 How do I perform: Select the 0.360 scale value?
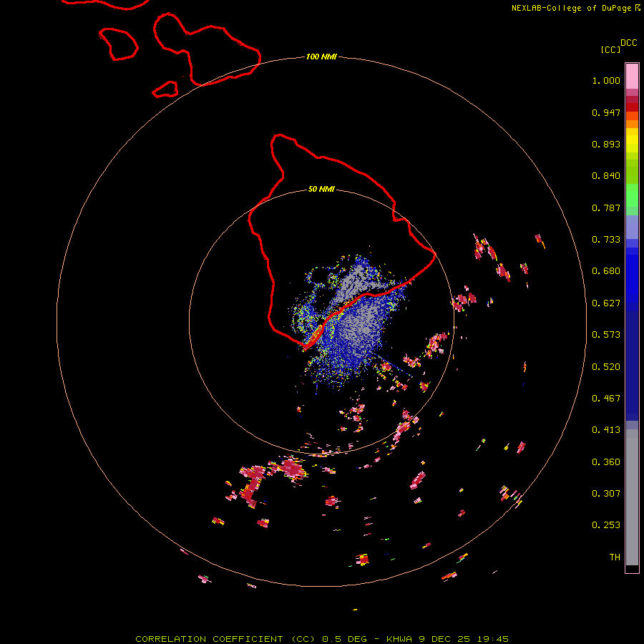(606, 462)
